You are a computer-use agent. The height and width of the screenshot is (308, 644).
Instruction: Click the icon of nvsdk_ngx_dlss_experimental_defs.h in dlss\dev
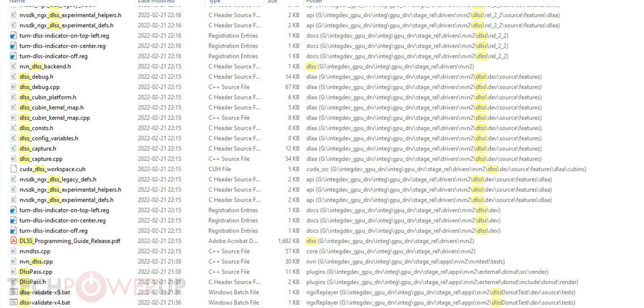[13, 200]
